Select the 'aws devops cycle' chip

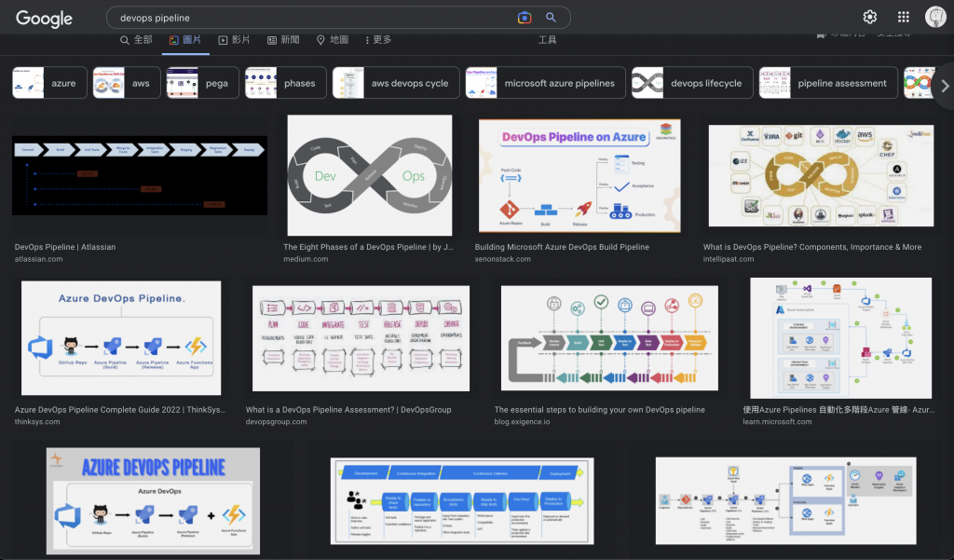(395, 83)
